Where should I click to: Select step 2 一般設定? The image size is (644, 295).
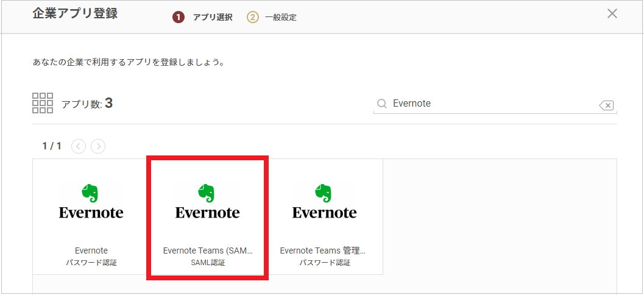(x=272, y=18)
